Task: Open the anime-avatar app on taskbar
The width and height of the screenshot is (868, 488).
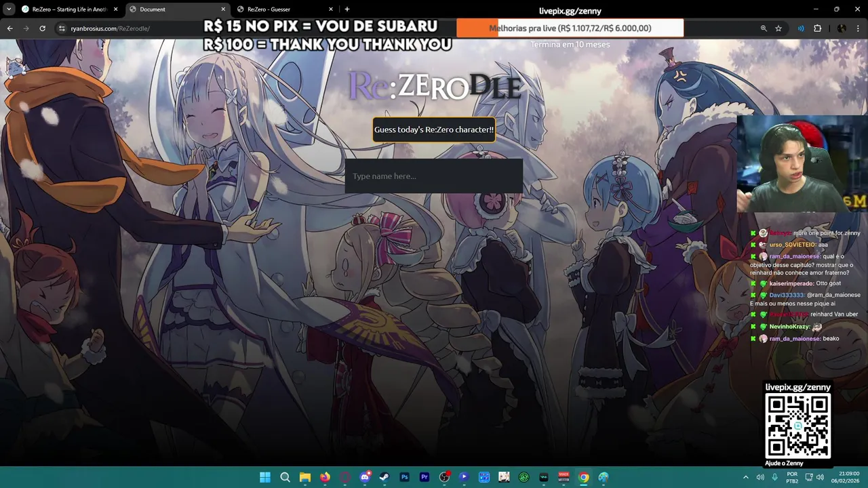Action: (504, 477)
